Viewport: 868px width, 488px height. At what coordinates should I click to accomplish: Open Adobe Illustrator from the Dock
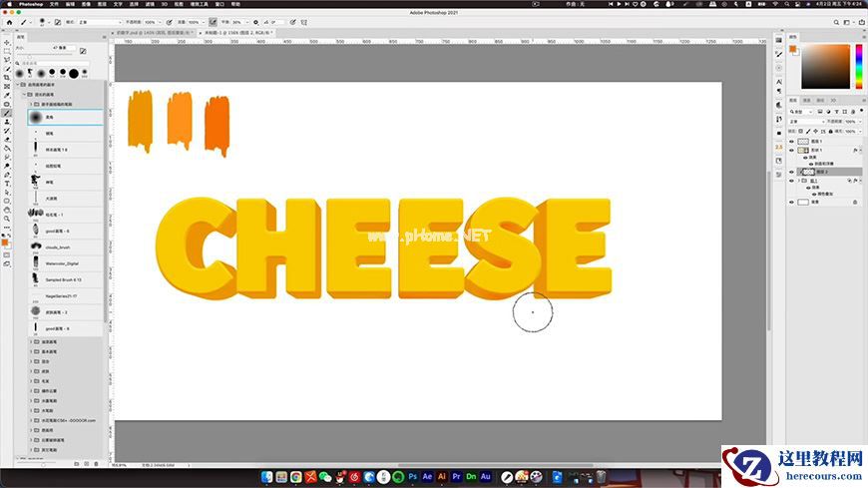pyautogui.click(x=442, y=476)
